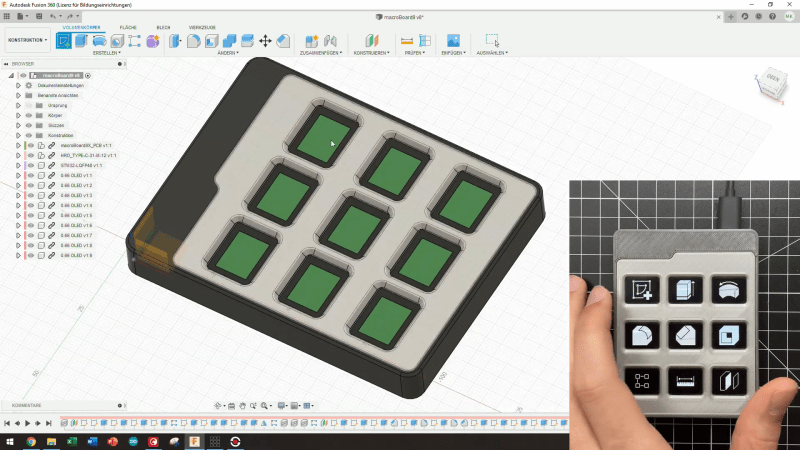Viewport: 800px width, 450px height.
Task: Select the Extrude tool
Action: click(x=82, y=41)
